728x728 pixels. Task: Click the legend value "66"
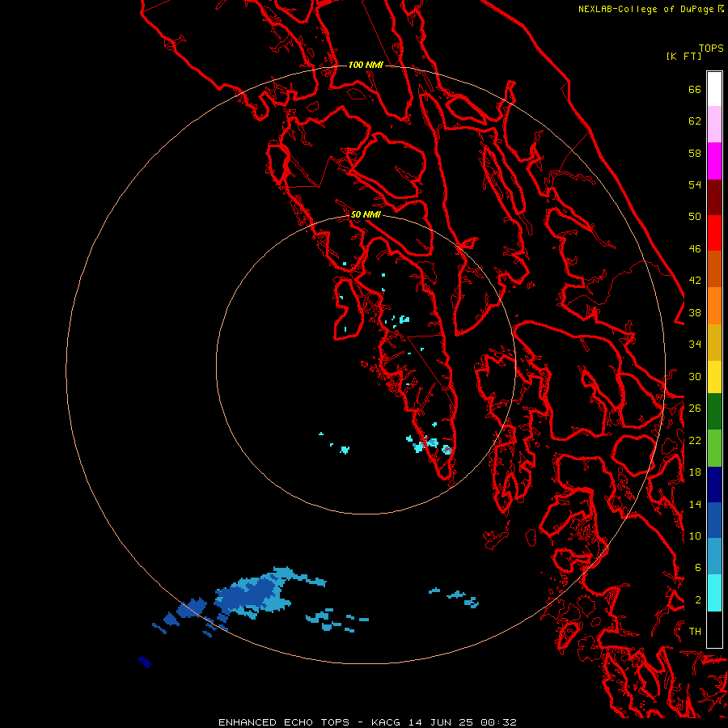[695, 90]
